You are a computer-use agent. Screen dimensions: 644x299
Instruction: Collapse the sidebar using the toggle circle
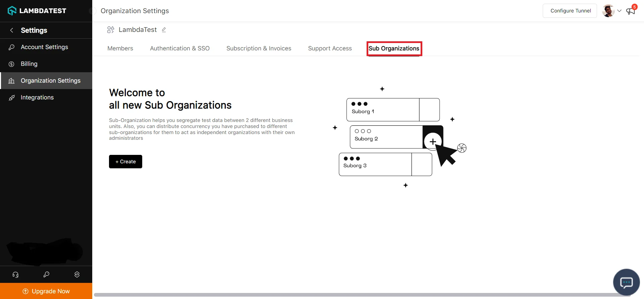92,11
